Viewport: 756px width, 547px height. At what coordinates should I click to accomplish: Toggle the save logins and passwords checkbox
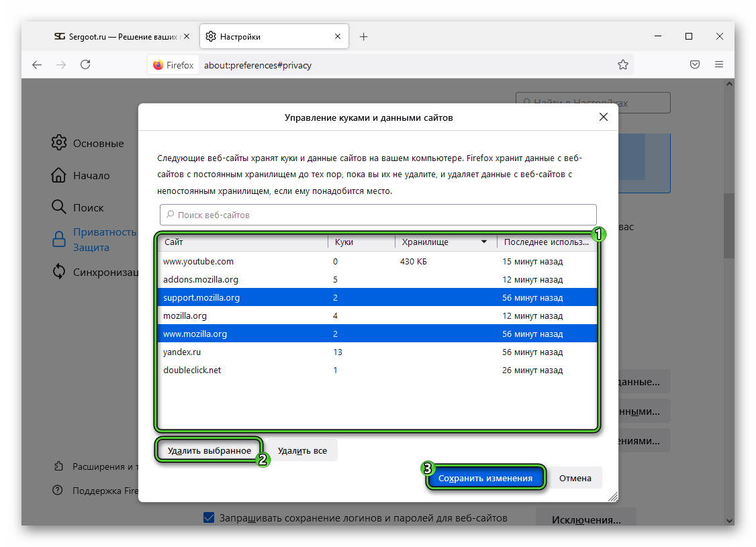point(209,517)
